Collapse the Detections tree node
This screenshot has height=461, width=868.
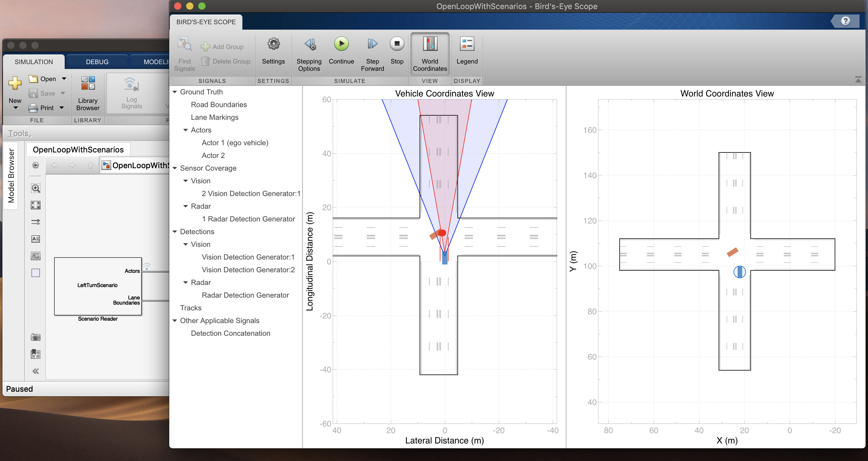(x=175, y=232)
